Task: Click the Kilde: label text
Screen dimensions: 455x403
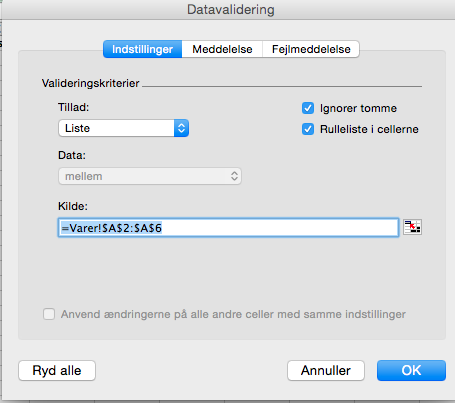Action: coord(73,206)
